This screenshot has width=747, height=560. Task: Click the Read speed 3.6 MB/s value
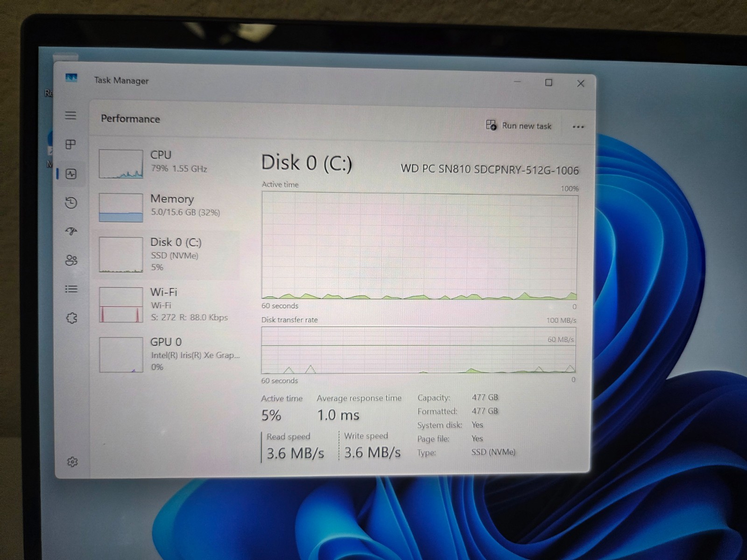pyautogui.click(x=295, y=453)
